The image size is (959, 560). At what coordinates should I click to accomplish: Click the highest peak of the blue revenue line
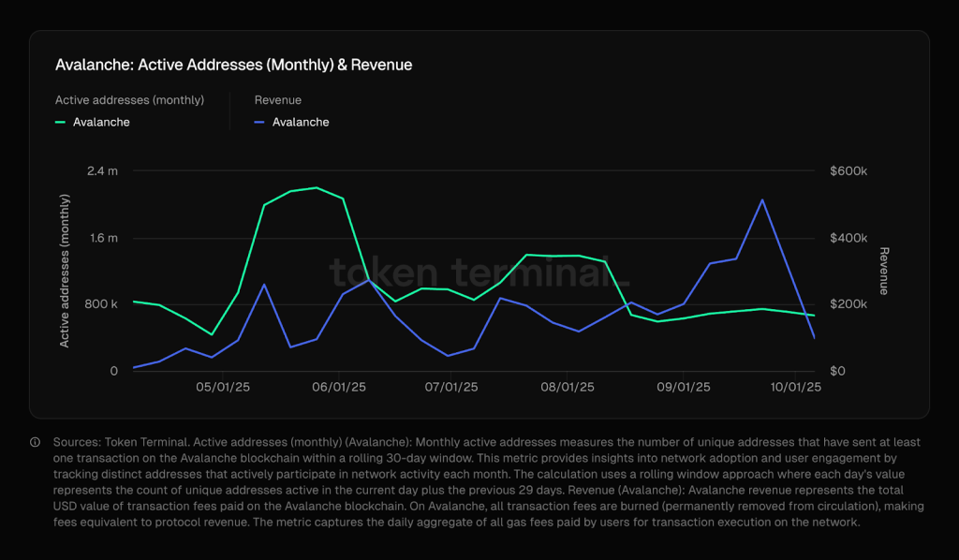tap(763, 199)
